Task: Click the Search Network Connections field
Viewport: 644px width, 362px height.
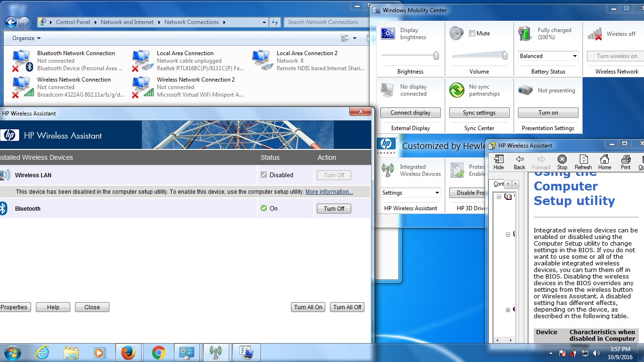Action: click(x=323, y=22)
